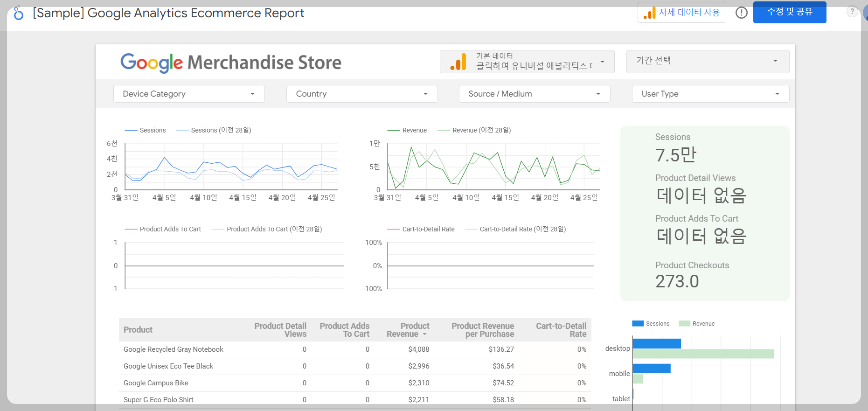Click the Product Detail Views scorecard label
This screenshot has height=411, width=868.
pyautogui.click(x=695, y=178)
